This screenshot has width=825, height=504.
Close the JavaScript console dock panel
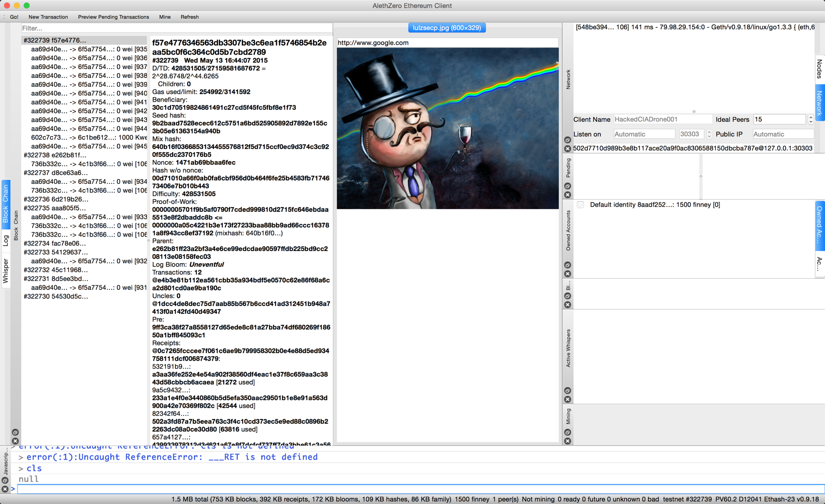pos(5,489)
